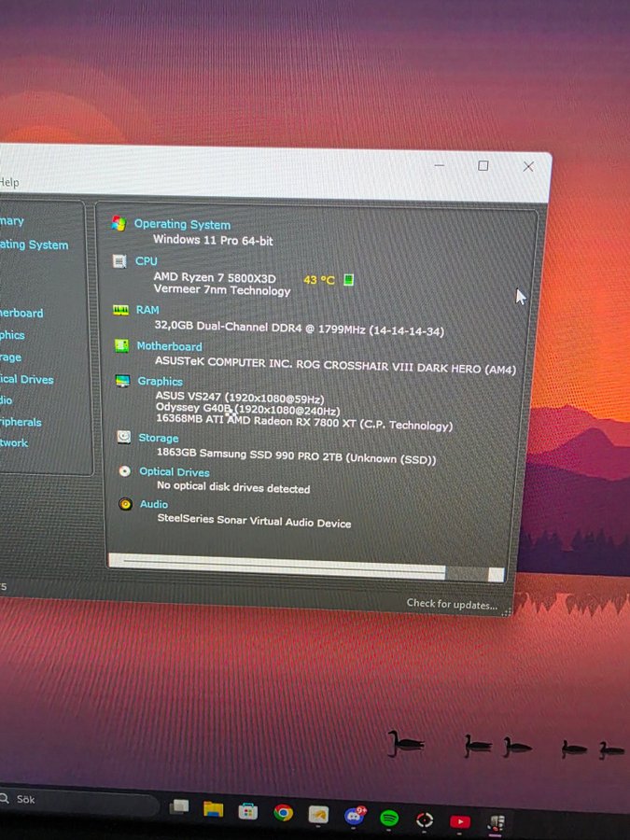Click the Odyssey G40B monitor line
Screen dimensions: 630x840
tap(248, 409)
